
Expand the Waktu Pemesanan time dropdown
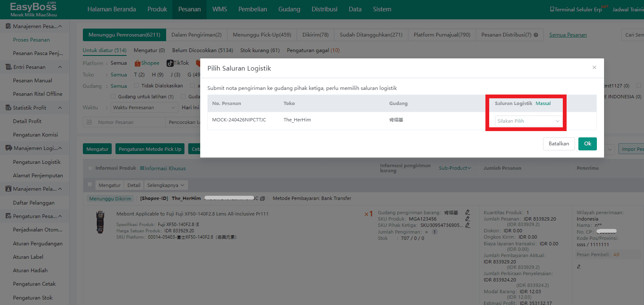click(144, 108)
